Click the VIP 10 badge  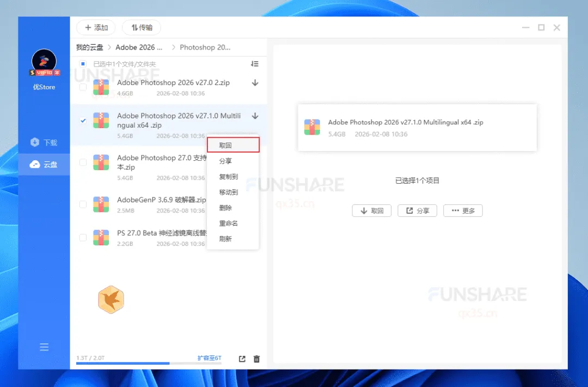pos(45,72)
